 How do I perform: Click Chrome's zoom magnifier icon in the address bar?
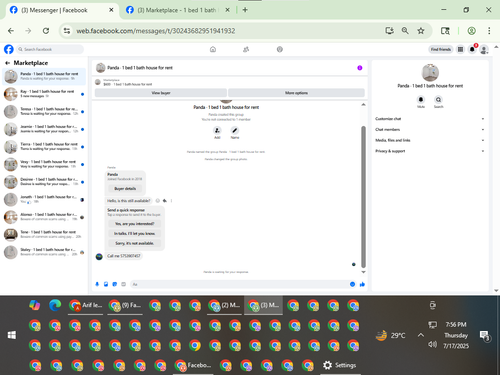(405, 31)
